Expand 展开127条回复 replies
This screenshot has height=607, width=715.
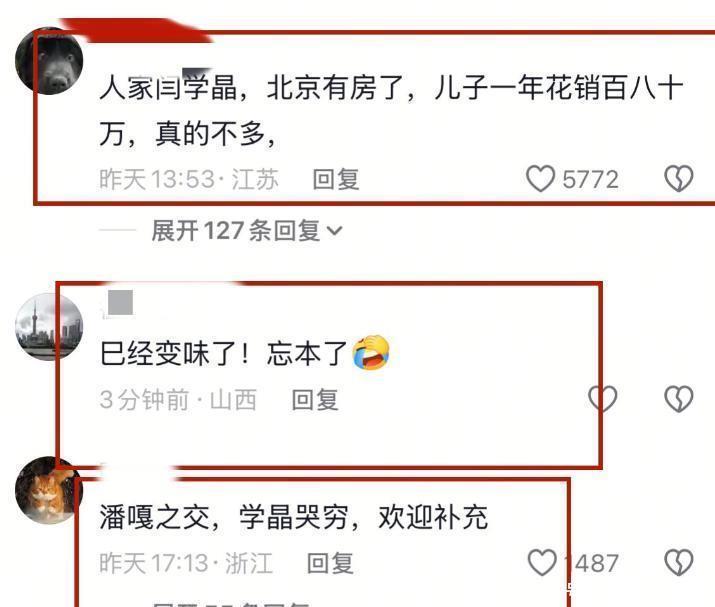[246, 230]
